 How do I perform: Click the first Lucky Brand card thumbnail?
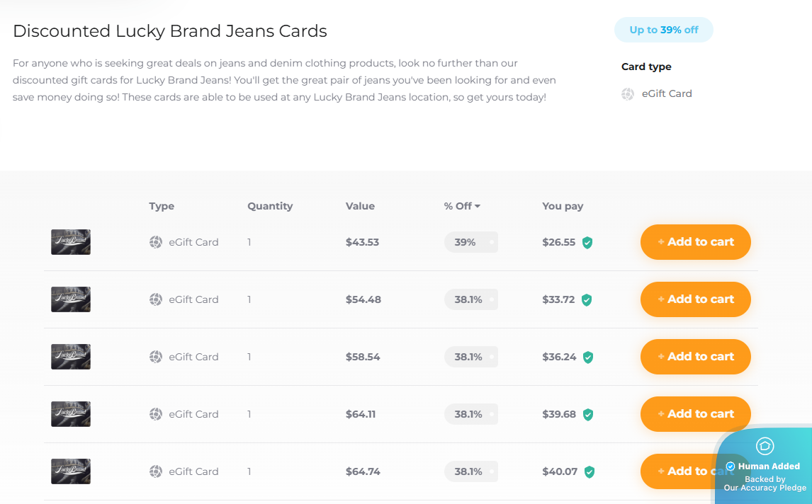70,241
